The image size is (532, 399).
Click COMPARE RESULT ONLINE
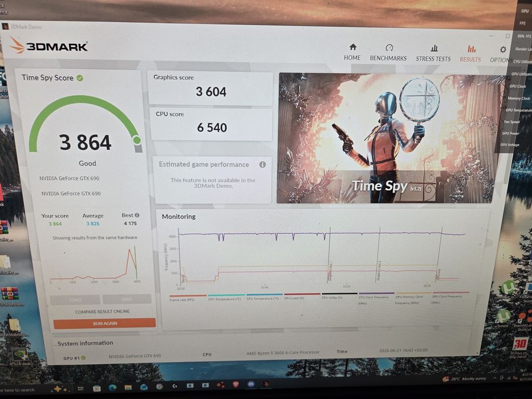tap(103, 311)
